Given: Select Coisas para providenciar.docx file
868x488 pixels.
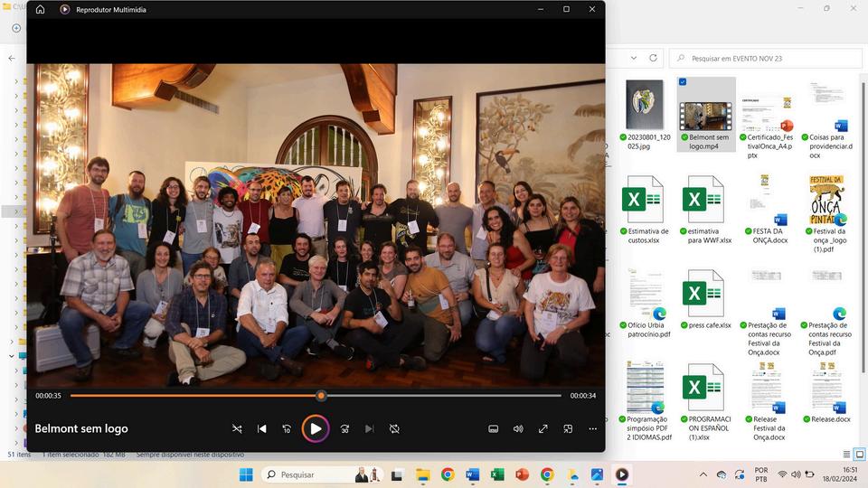Looking at the screenshot, I should (826, 119).
